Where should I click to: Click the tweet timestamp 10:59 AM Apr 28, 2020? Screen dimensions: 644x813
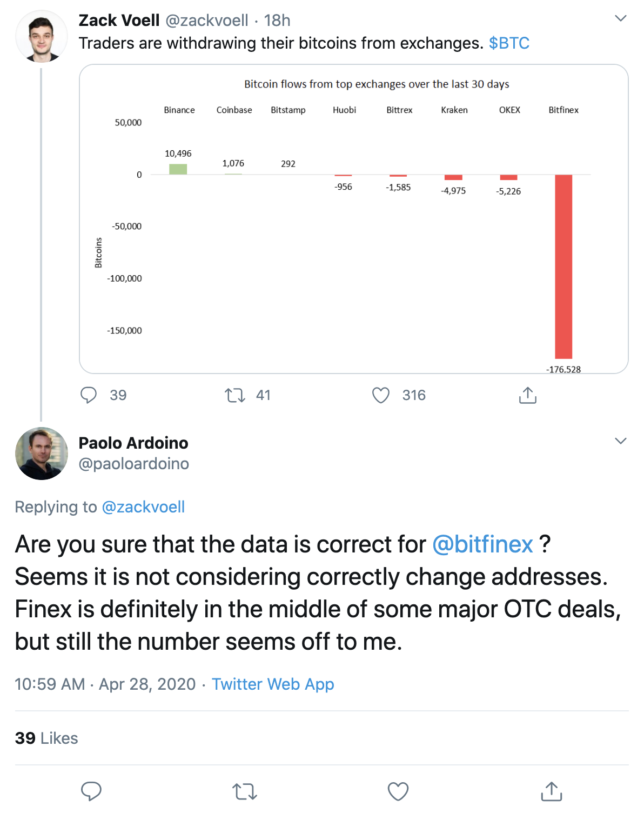105,684
